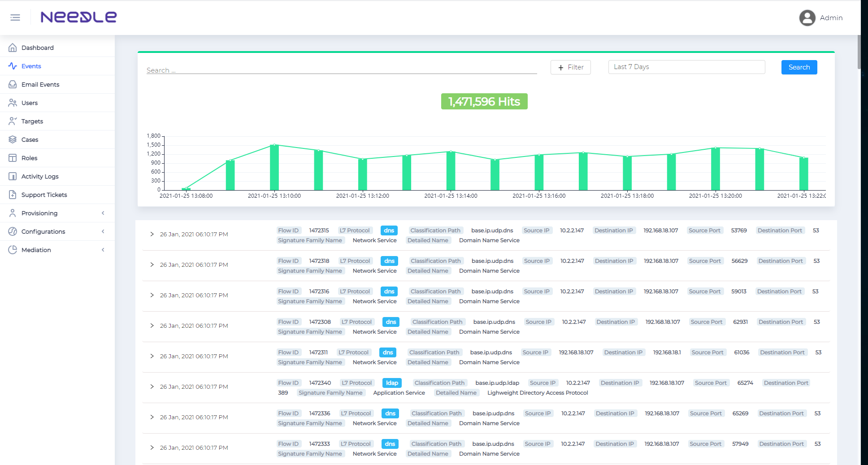Click the Users icon in sidebar
Screen dimensions: 868x465
click(x=13, y=103)
